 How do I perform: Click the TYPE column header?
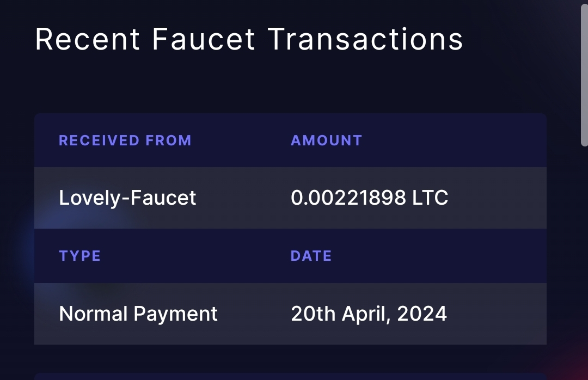tap(79, 256)
